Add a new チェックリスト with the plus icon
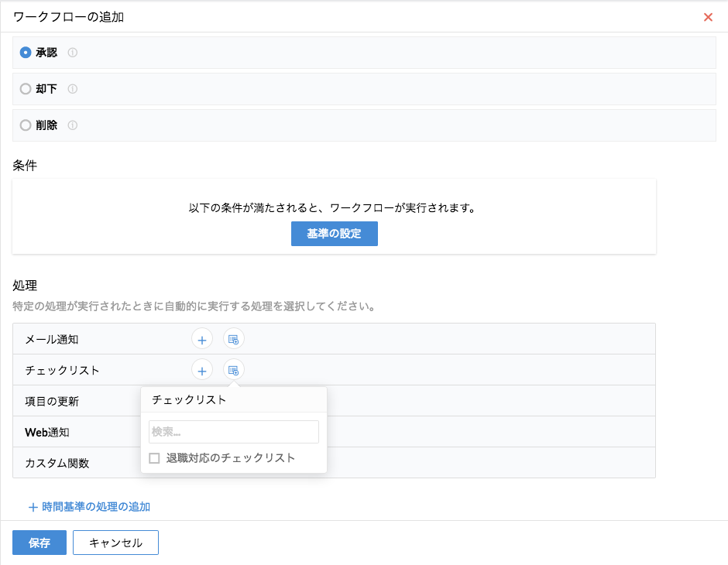 tap(201, 370)
